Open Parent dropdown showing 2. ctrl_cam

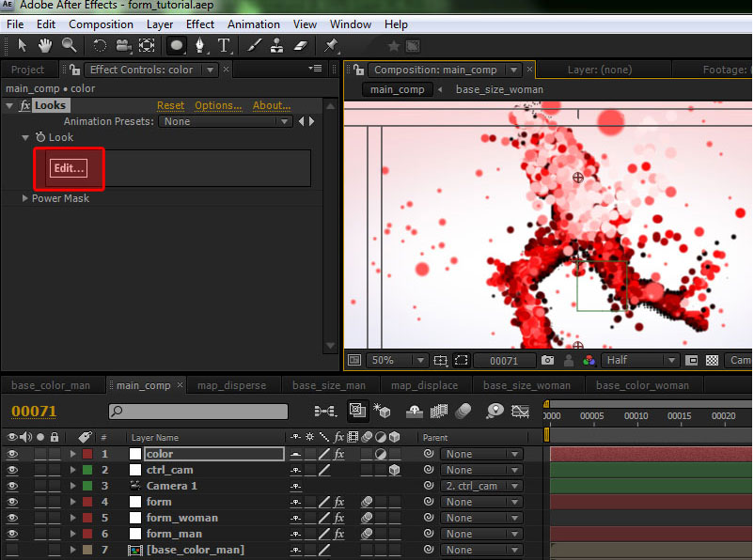pyautogui.click(x=480, y=486)
